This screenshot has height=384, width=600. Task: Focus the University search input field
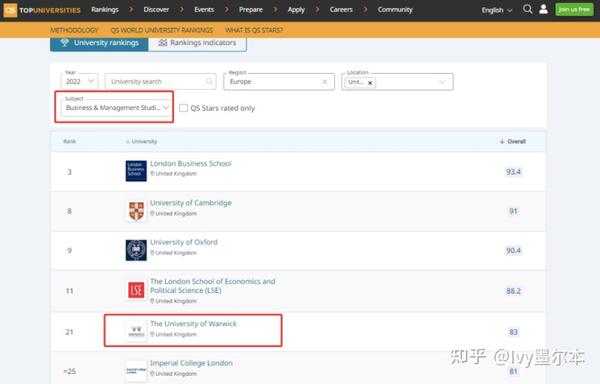click(x=160, y=81)
